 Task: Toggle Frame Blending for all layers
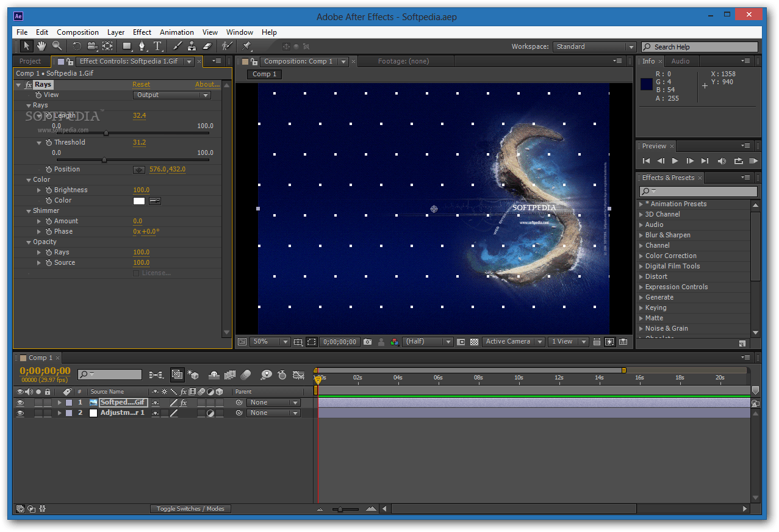(230, 375)
